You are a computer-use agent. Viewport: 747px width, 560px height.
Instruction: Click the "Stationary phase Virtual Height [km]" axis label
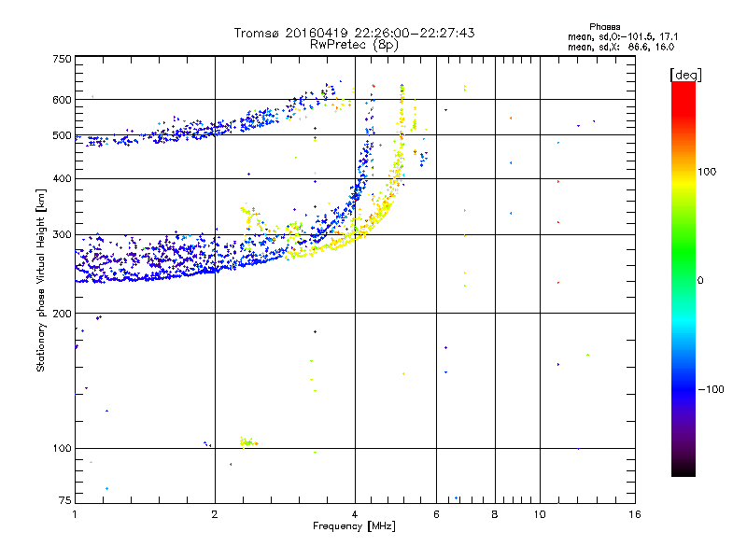41,280
